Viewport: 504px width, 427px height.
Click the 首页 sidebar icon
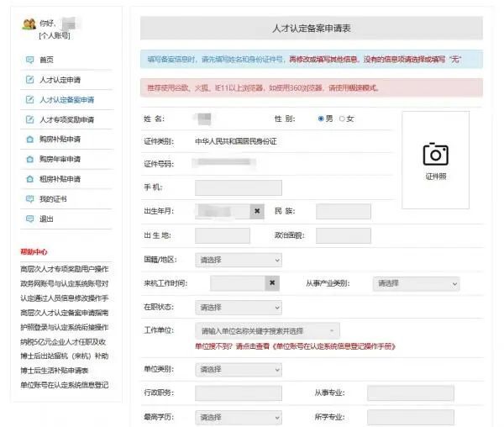coord(29,60)
